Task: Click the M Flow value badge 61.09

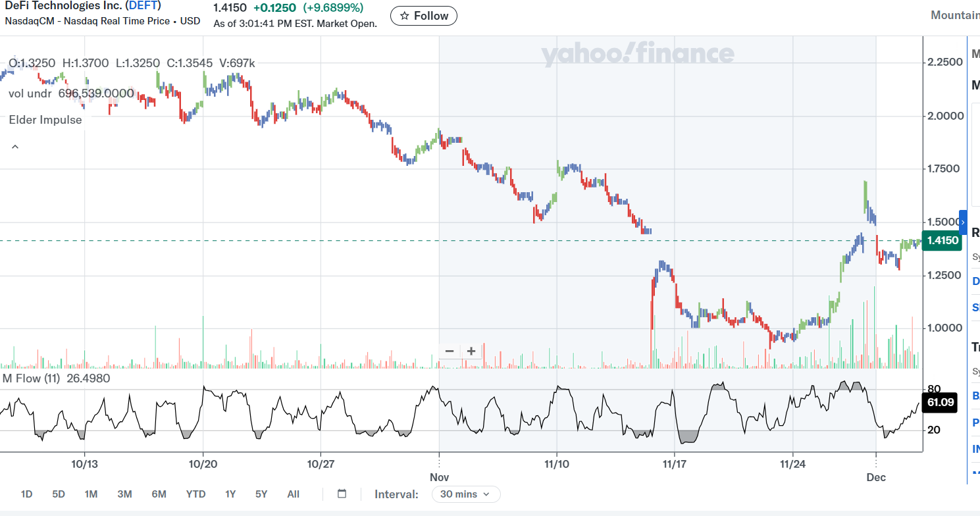Action: click(939, 403)
